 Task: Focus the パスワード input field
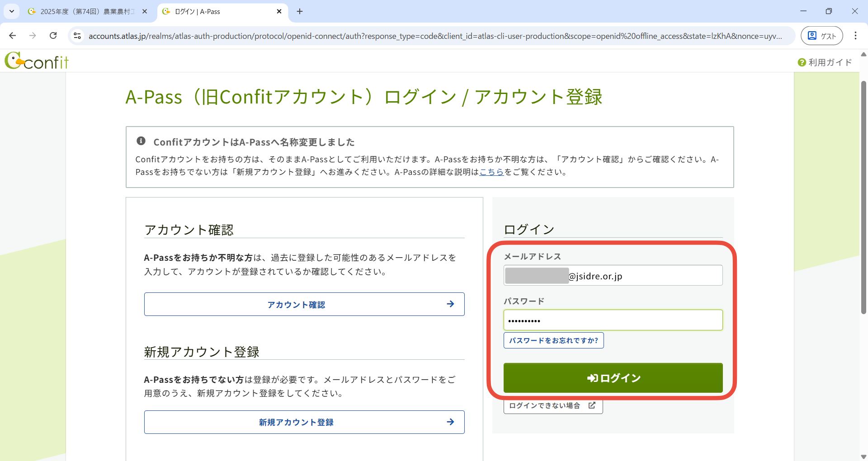(x=613, y=320)
